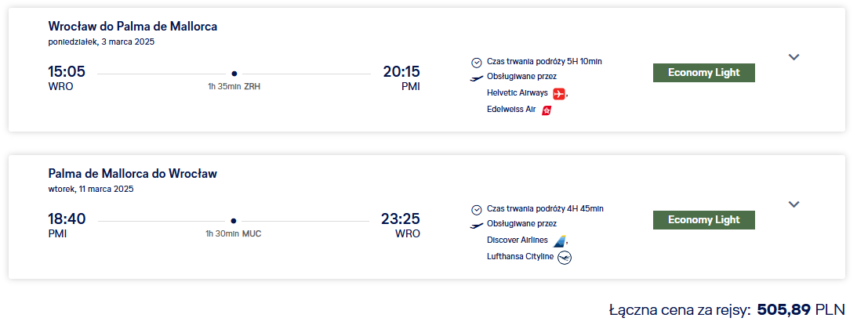The width and height of the screenshot is (868, 336).
Task: Expand the Palma to Wrocław flight details chevron
Action: (x=794, y=204)
